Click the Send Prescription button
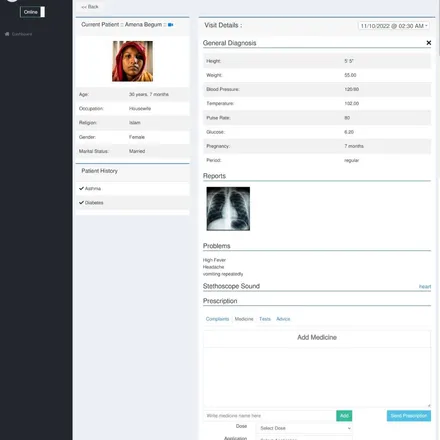The height and width of the screenshot is (440, 440). pos(409,416)
